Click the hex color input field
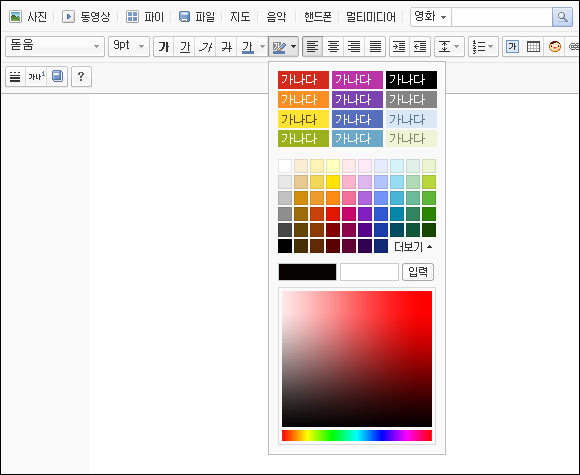 pyautogui.click(x=369, y=272)
